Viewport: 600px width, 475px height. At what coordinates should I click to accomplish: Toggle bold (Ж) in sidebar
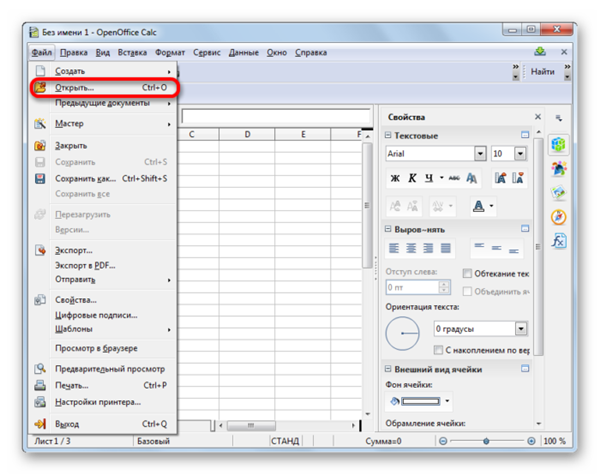[395, 178]
